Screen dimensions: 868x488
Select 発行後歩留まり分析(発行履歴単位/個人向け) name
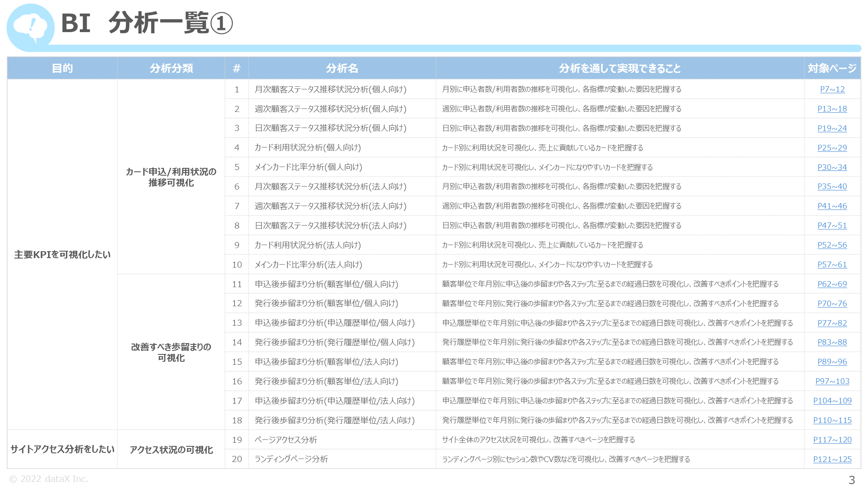point(335,342)
